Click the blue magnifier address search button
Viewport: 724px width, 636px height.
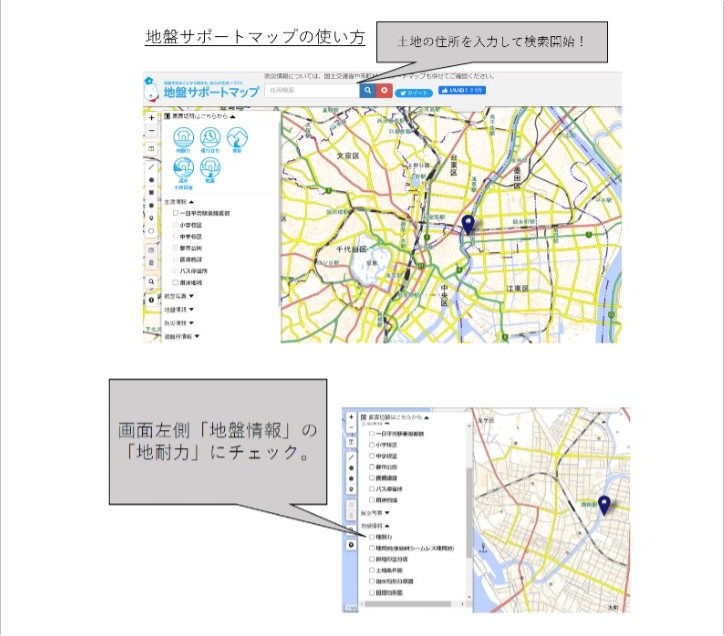(367, 91)
